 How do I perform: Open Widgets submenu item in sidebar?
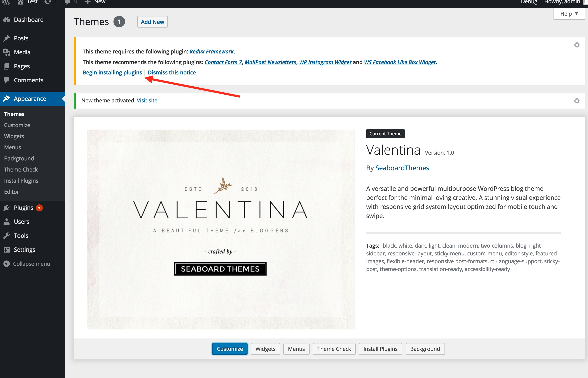tap(14, 136)
